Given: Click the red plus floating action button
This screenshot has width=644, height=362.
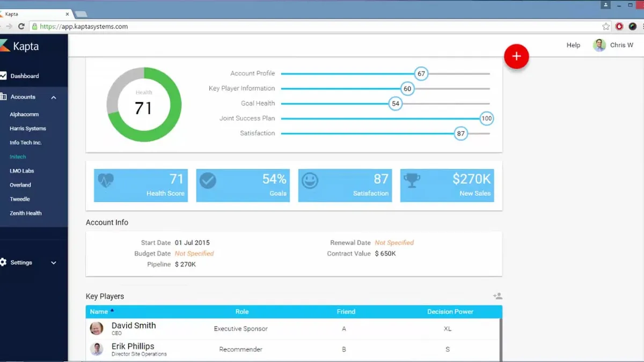Looking at the screenshot, I should (x=516, y=56).
